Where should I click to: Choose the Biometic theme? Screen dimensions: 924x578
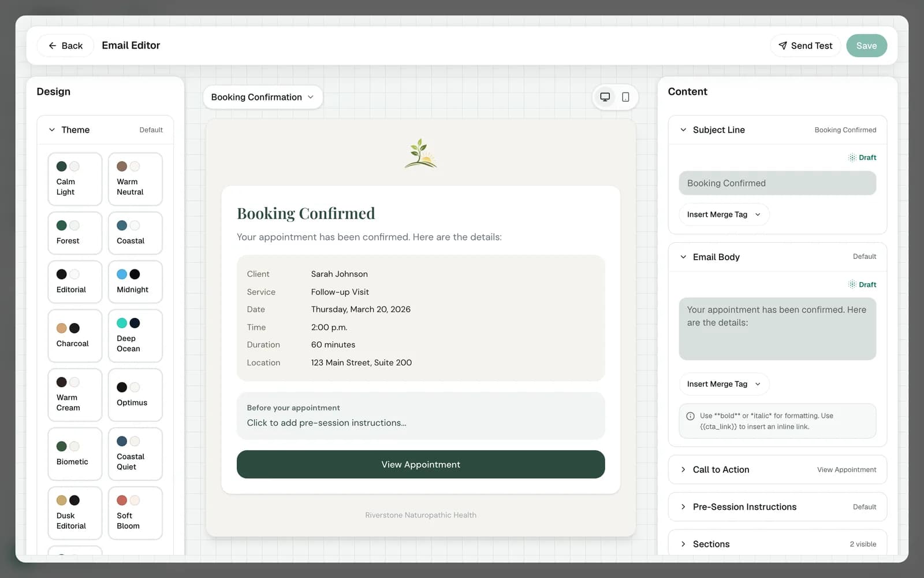(x=75, y=454)
